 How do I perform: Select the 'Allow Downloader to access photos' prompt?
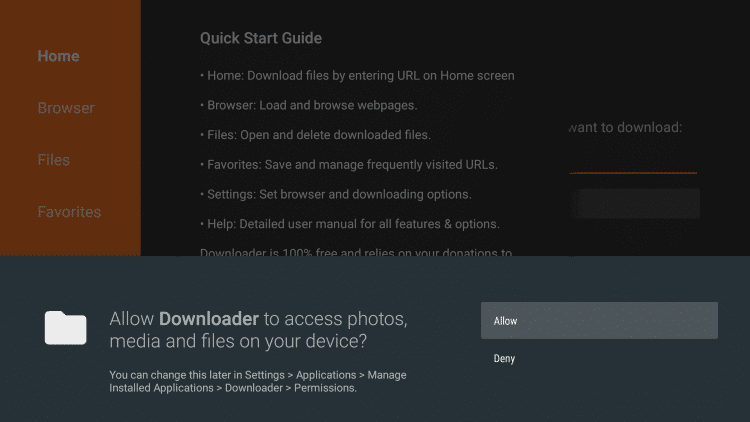(x=258, y=330)
